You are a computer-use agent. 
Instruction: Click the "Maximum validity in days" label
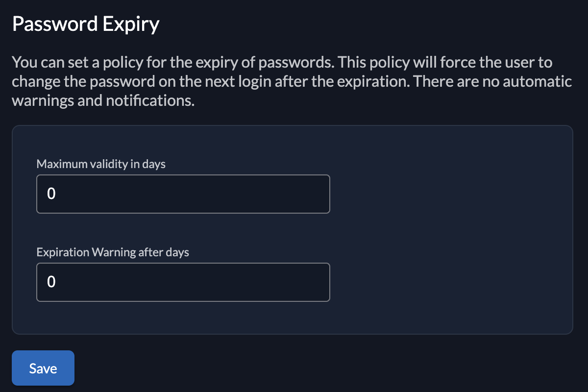[x=101, y=164]
